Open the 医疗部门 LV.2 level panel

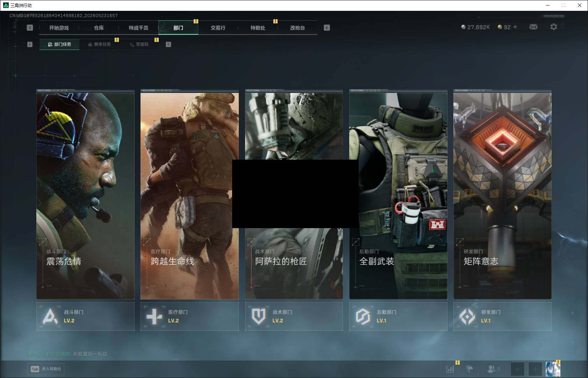tap(189, 317)
